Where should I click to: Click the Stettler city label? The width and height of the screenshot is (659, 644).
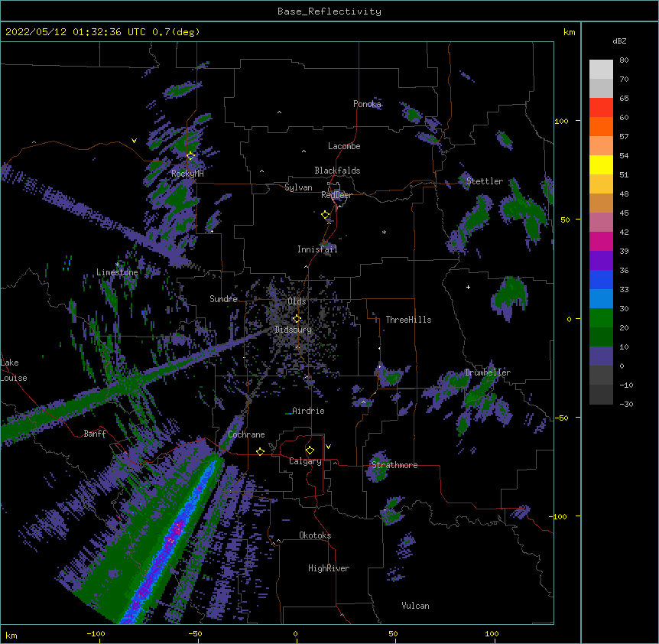click(x=485, y=181)
